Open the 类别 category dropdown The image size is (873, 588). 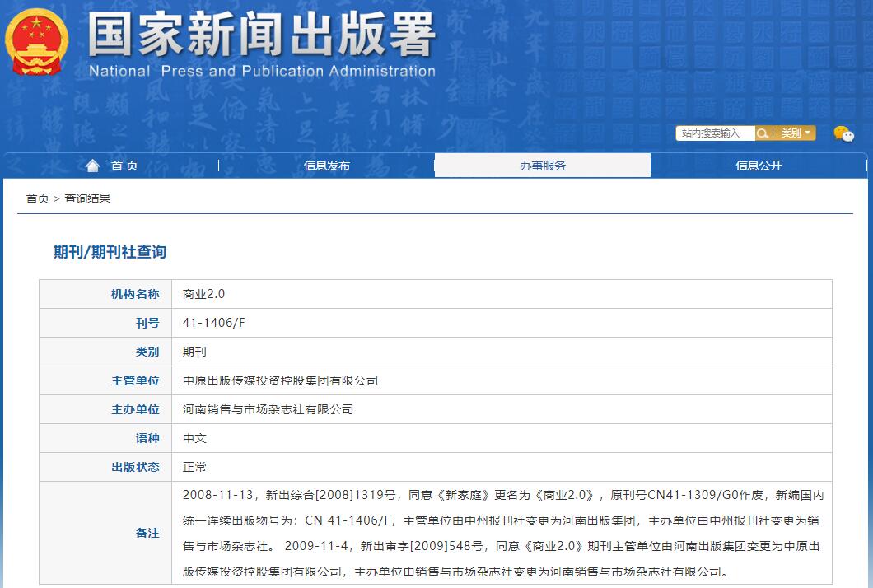(x=795, y=133)
